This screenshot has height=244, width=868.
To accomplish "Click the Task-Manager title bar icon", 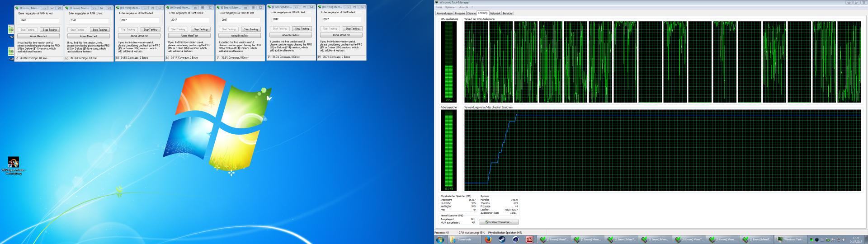I will pyautogui.click(x=437, y=2).
